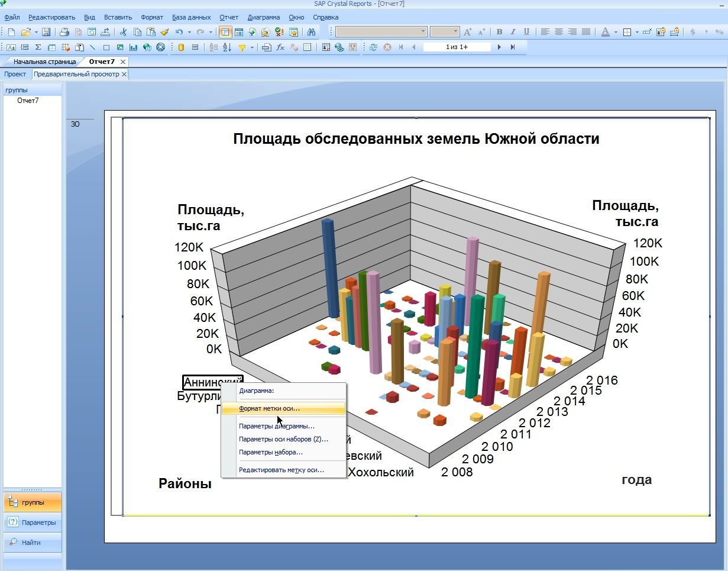This screenshot has height=571, width=728.
Task: Click the Insert Summary sigma icon
Action: [x=38, y=47]
